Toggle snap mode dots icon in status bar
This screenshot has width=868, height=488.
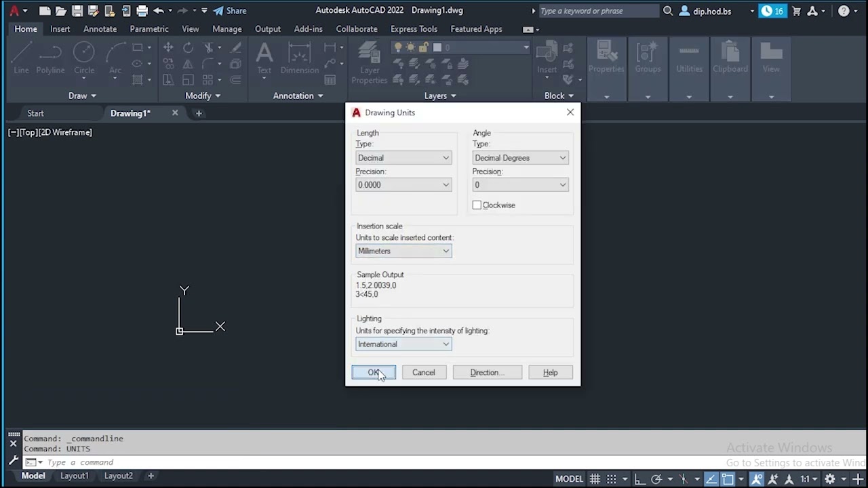click(x=611, y=479)
